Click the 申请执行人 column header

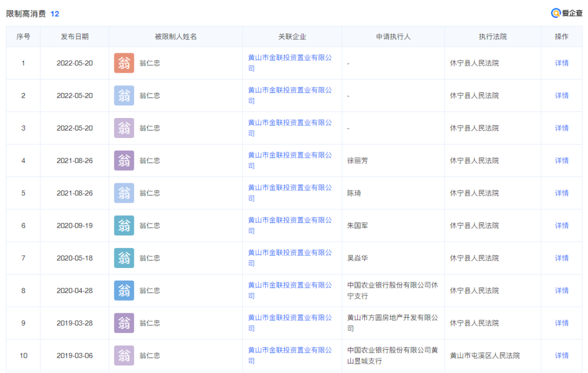click(394, 36)
